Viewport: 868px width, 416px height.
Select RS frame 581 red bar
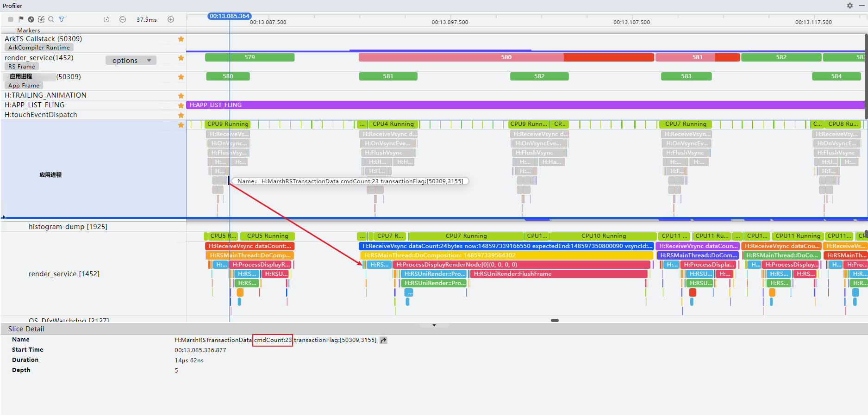(x=697, y=57)
